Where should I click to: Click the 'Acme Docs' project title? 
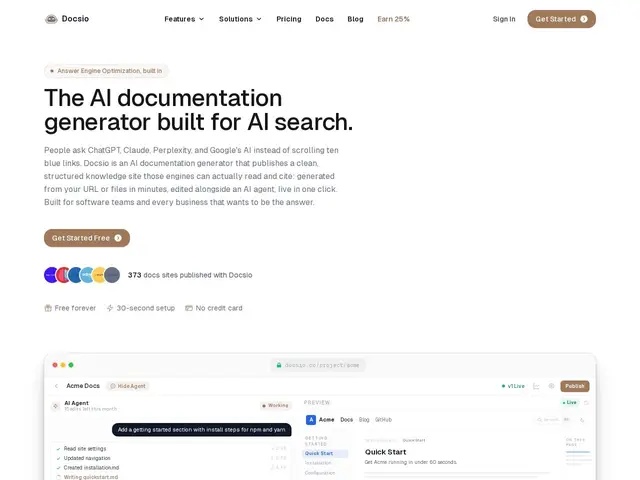point(83,386)
